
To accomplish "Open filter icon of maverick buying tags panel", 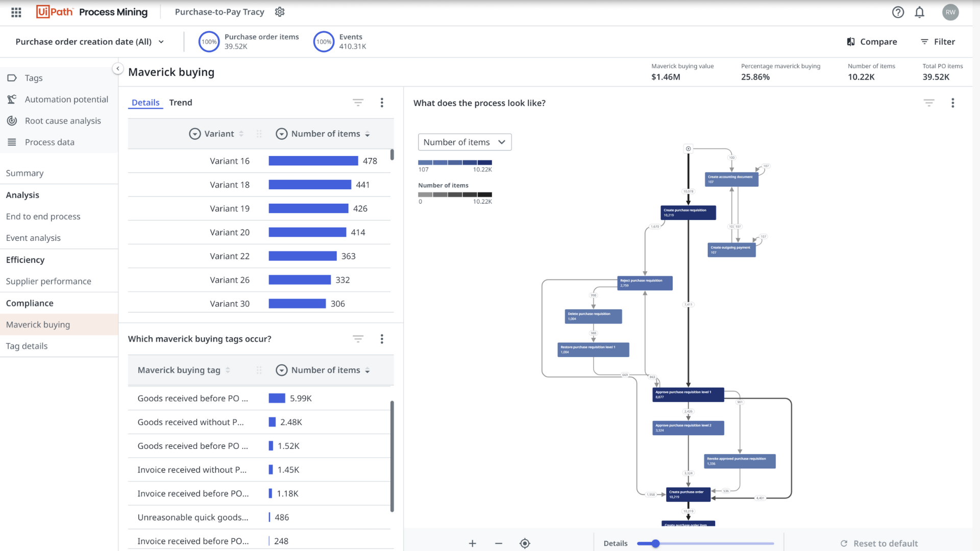I will tap(358, 339).
